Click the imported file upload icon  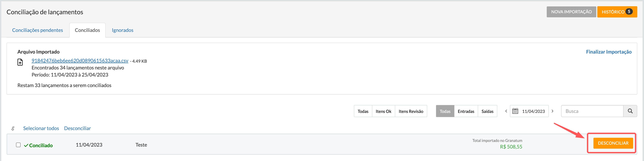tap(20, 62)
